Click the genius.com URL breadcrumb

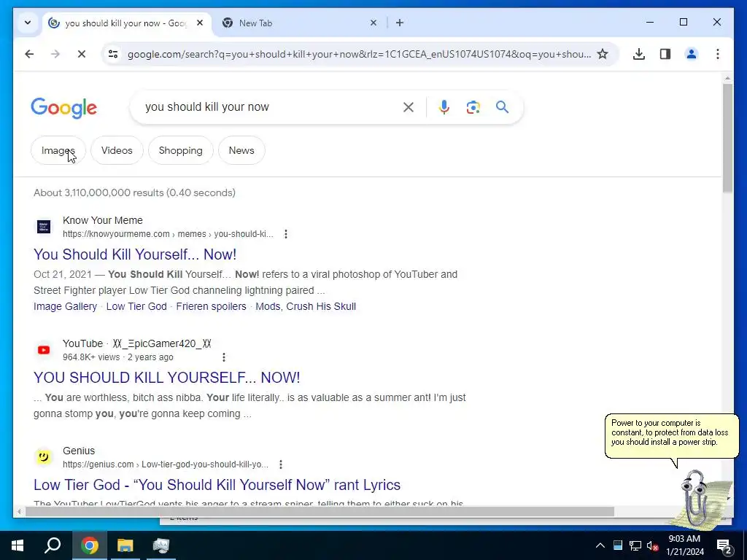(x=166, y=464)
